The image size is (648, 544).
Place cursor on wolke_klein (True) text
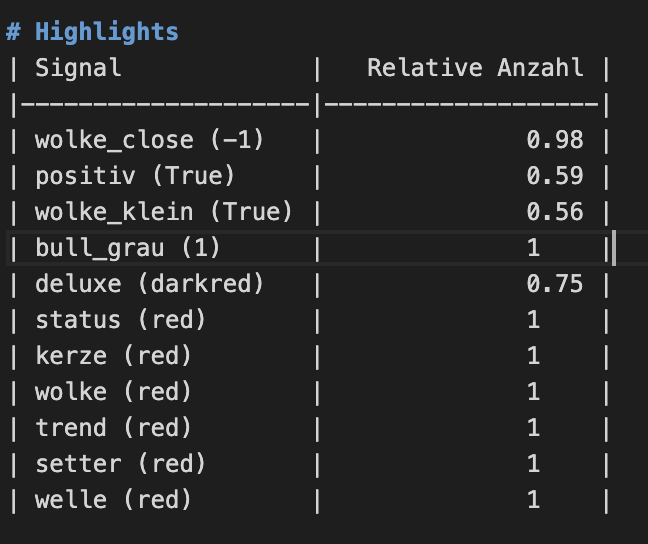[x=164, y=212]
